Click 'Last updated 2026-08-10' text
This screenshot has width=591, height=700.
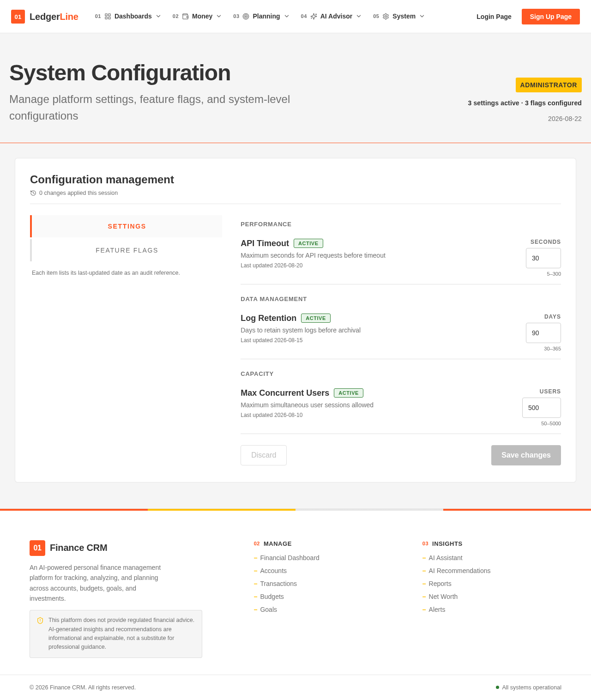(x=271, y=415)
